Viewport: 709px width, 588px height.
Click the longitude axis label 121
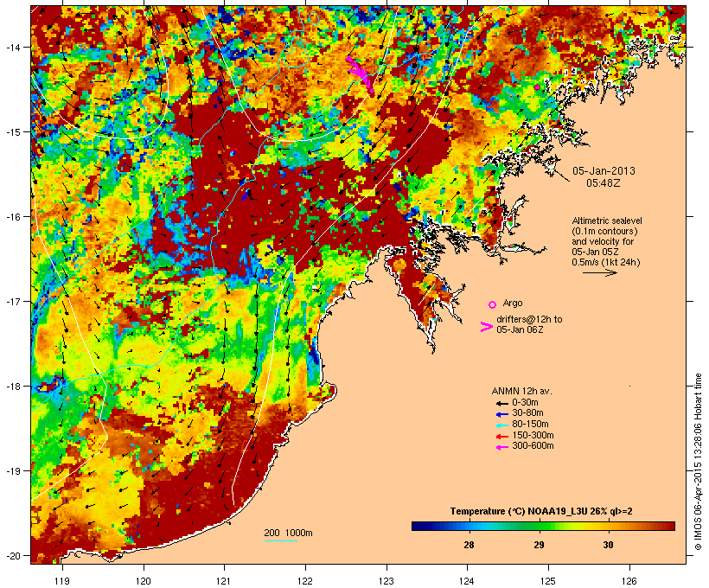tap(224, 581)
